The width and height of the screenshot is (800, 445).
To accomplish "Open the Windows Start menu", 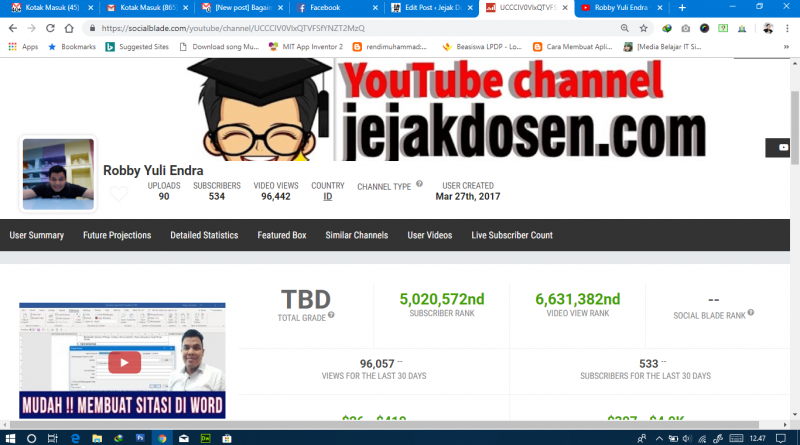I will coord(10,438).
